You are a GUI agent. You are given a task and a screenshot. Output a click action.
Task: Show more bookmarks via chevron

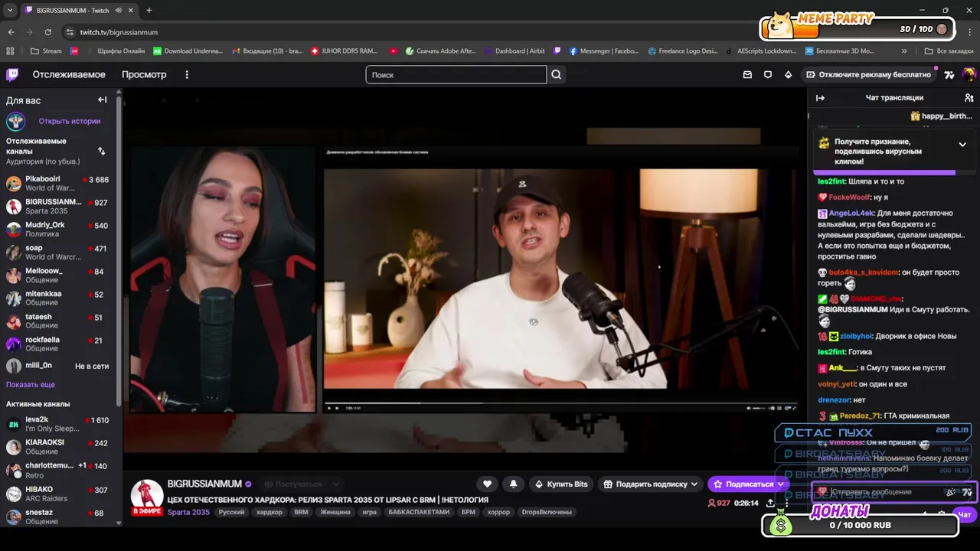tap(904, 51)
